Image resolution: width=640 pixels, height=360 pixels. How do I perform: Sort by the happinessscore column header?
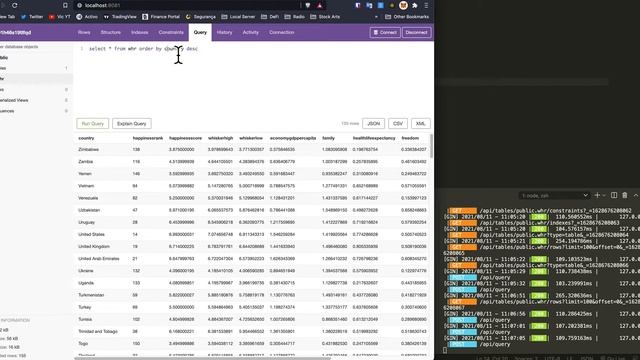point(185,138)
